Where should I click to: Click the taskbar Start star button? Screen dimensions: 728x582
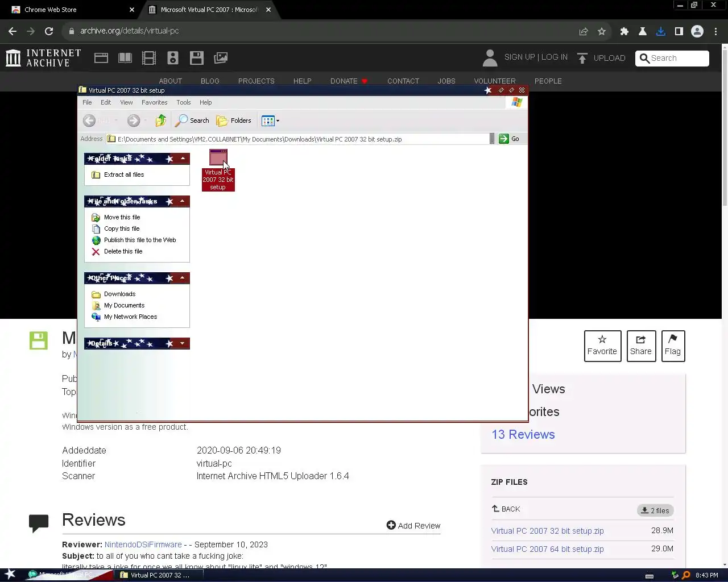10,574
